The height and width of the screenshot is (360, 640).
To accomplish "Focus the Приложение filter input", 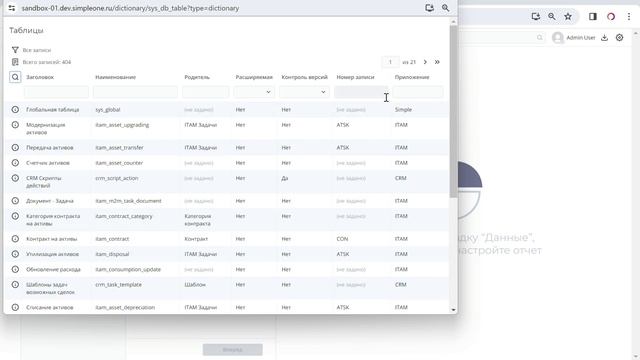I will click(418, 92).
